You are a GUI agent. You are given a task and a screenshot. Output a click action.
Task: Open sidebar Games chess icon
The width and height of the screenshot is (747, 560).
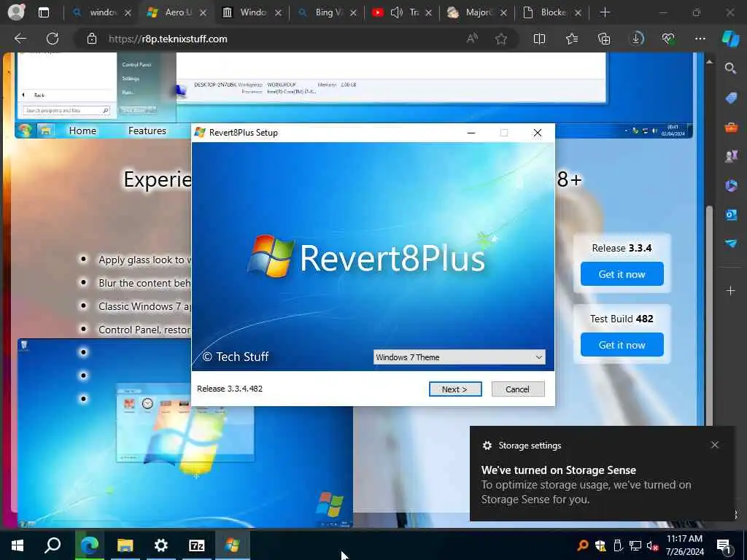tap(731, 156)
